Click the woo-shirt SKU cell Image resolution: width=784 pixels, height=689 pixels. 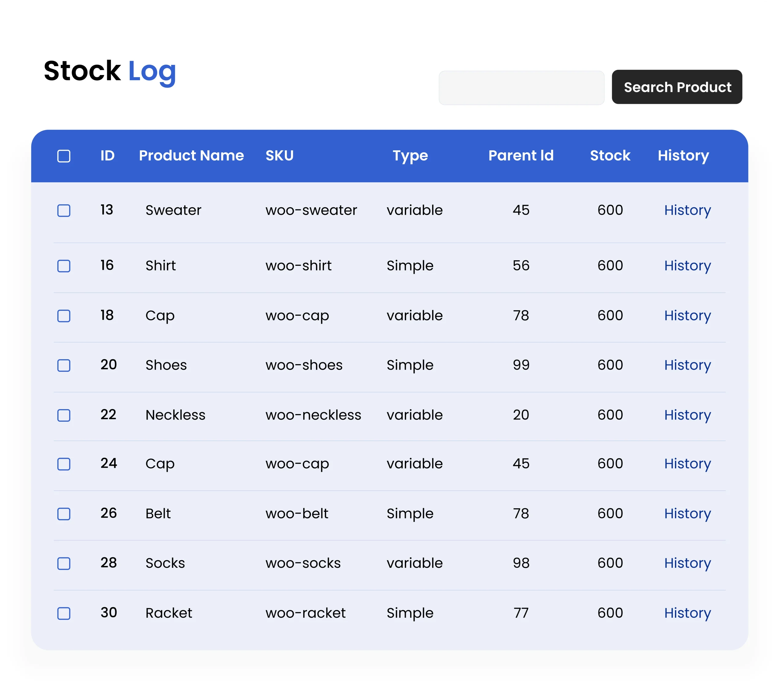(x=298, y=265)
